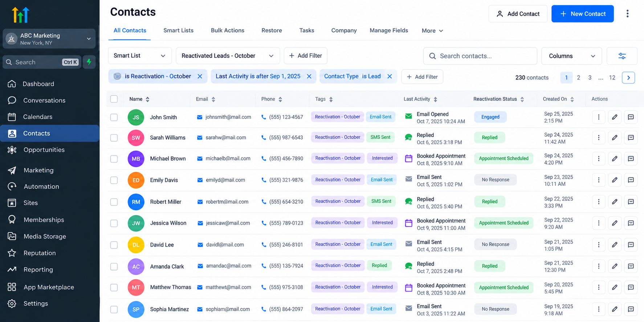
Task: Expand the ABC Marketing account switcher
Action: click(49, 39)
